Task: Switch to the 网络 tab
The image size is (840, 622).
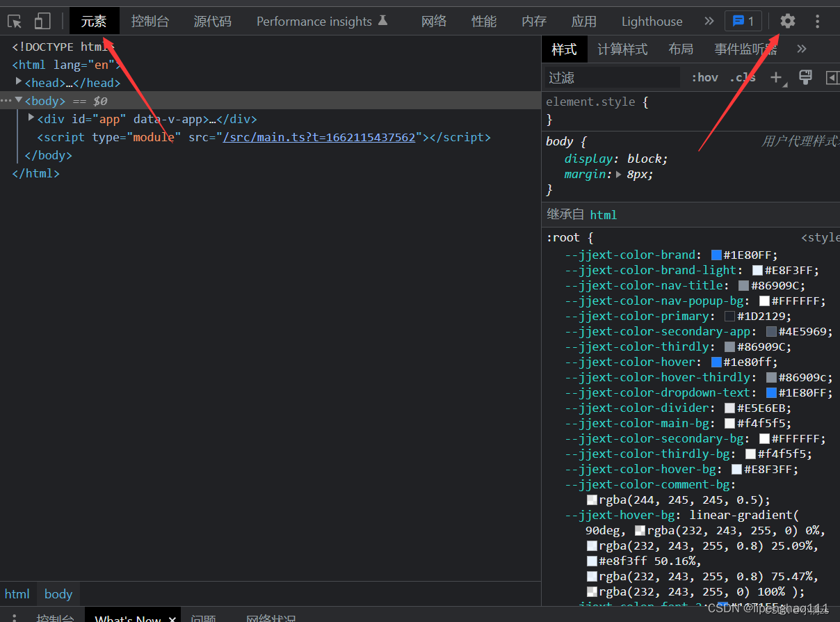Action: point(434,21)
